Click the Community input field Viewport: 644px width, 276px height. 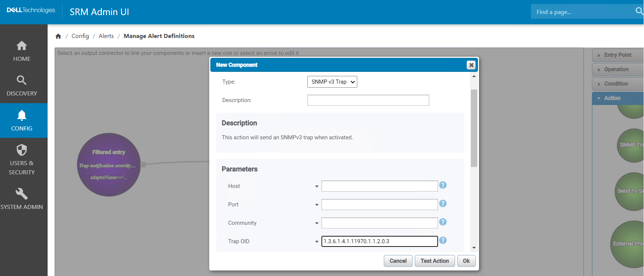380,223
